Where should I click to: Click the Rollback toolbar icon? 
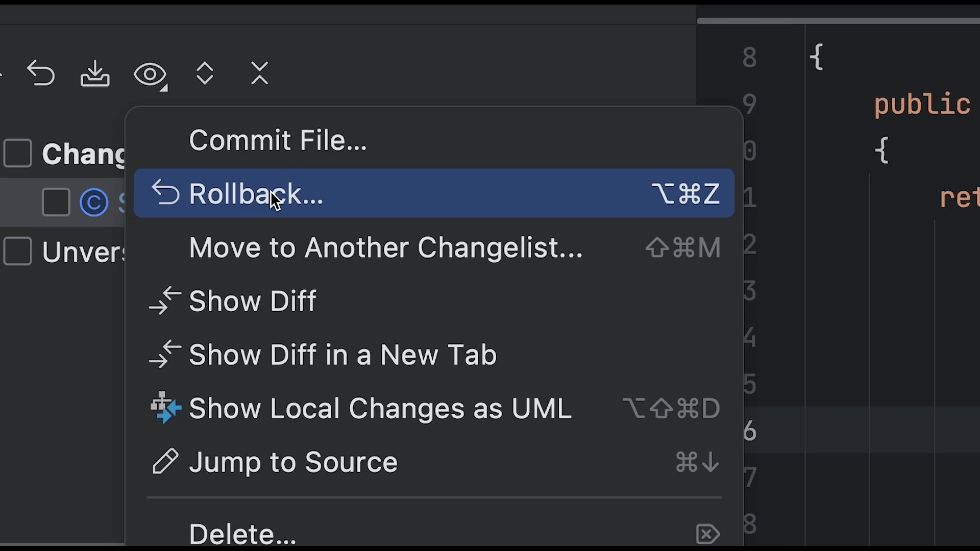pos(41,74)
